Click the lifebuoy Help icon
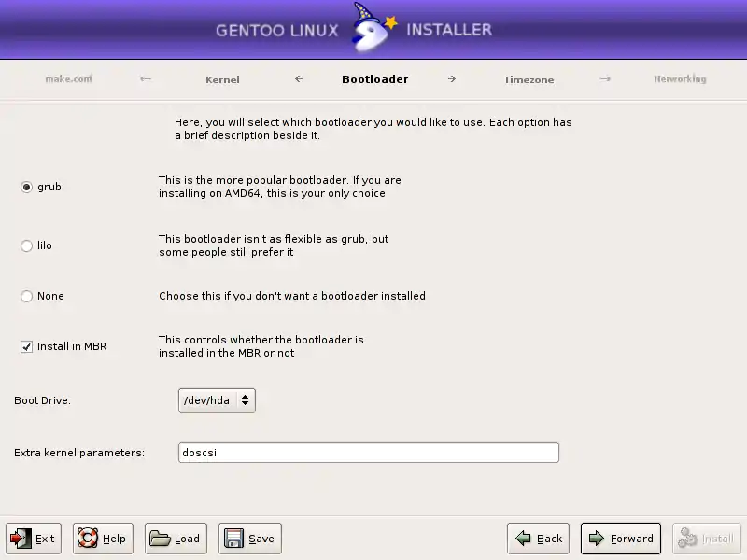 point(89,539)
